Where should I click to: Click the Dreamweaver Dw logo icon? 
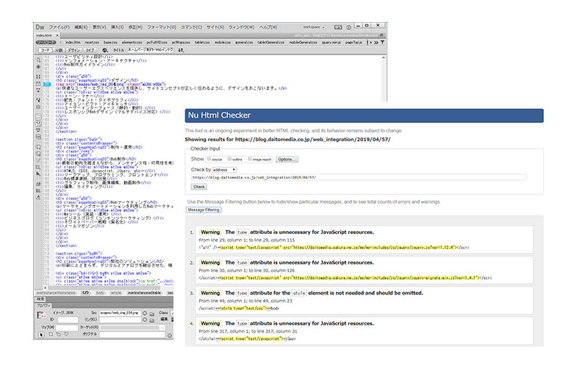(40, 26)
